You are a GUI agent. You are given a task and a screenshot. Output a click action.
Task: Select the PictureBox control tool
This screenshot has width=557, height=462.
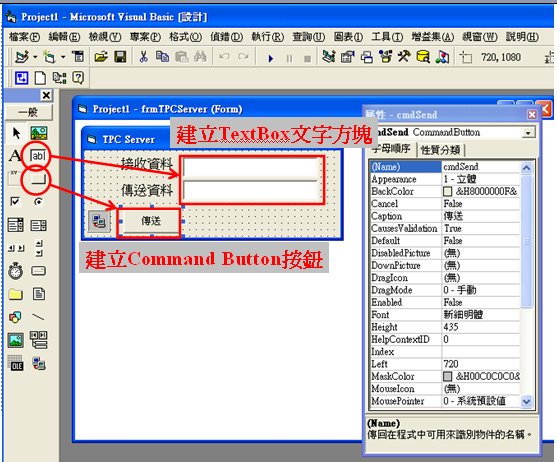[x=39, y=133]
